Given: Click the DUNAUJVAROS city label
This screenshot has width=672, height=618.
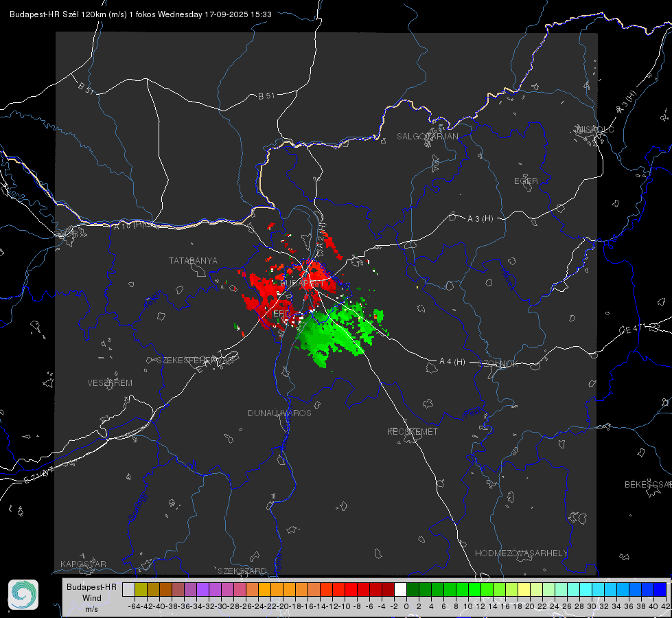Looking at the screenshot, I should click(279, 413).
